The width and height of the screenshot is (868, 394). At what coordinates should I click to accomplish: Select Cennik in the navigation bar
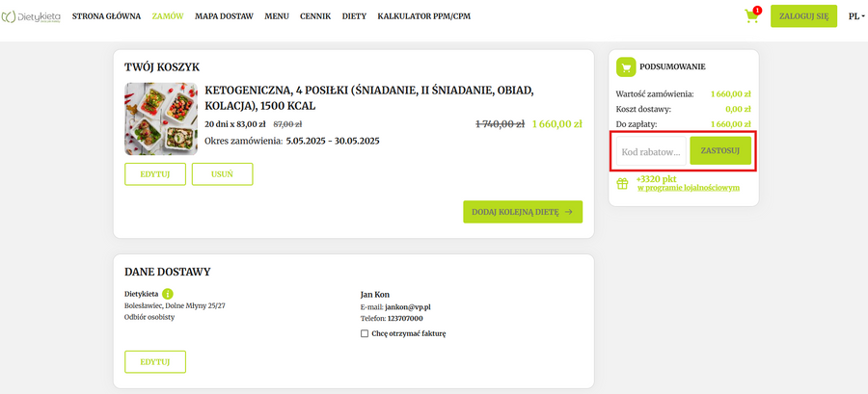coord(315,16)
